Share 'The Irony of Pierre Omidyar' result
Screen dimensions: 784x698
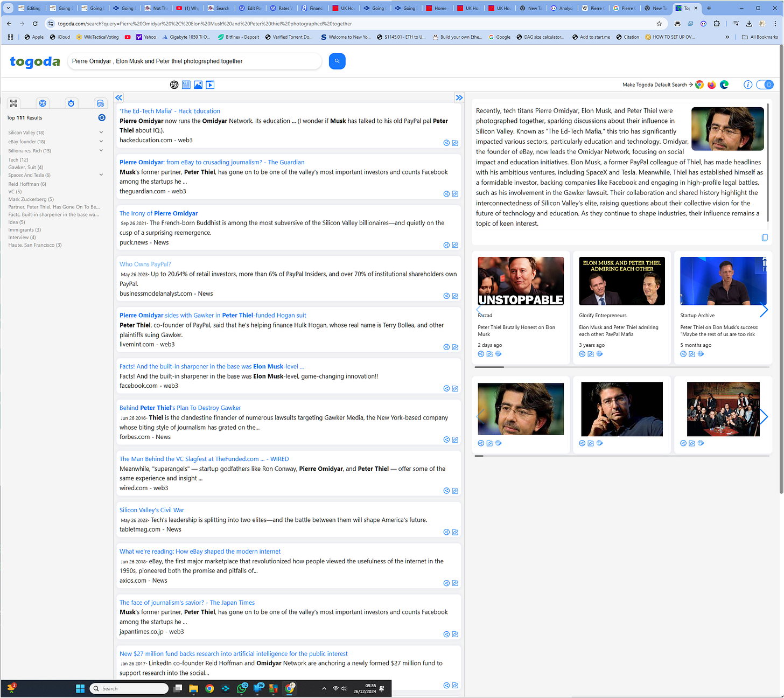pos(446,245)
